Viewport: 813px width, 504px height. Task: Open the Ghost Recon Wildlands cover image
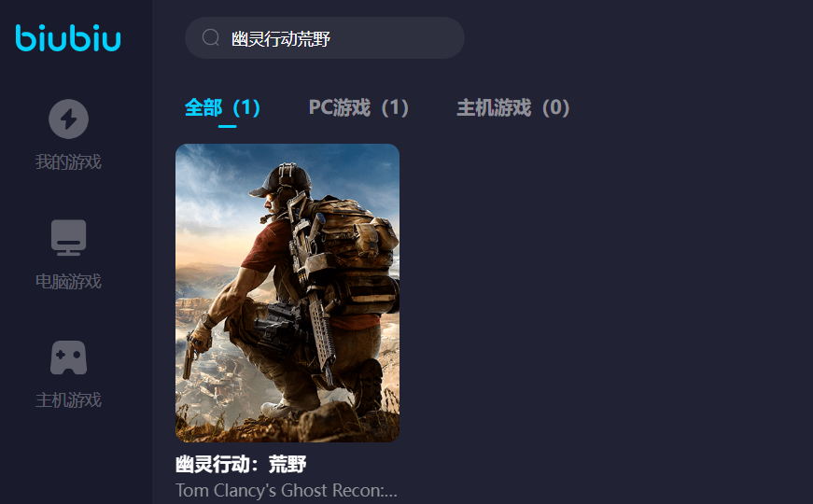pos(287,293)
